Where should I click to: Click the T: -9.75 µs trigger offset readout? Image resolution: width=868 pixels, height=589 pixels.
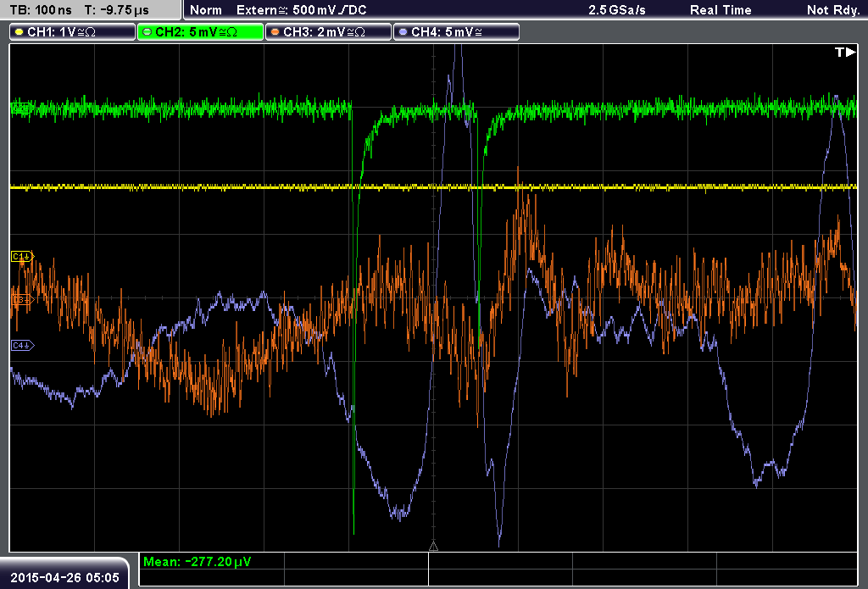[116, 10]
